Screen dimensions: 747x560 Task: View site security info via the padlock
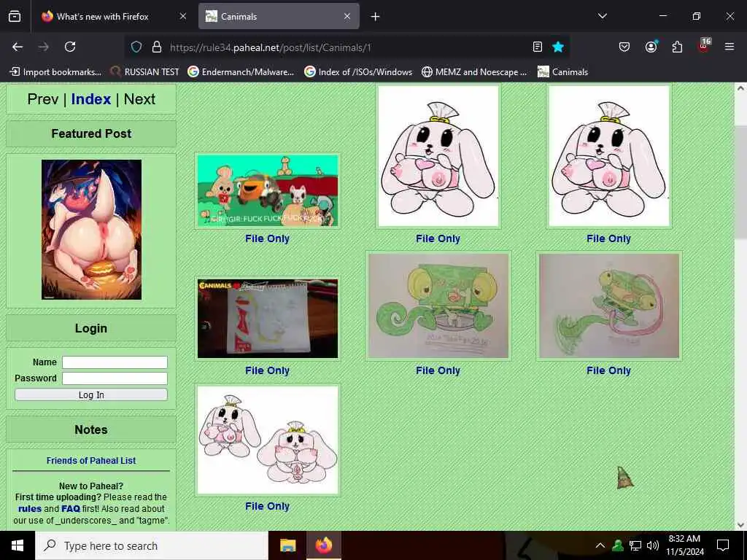click(x=157, y=47)
